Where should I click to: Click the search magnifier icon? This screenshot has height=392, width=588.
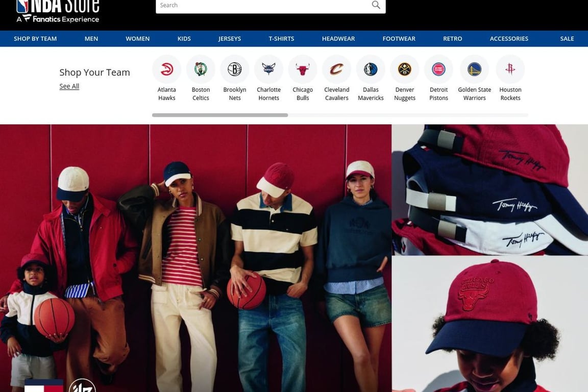(376, 5)
